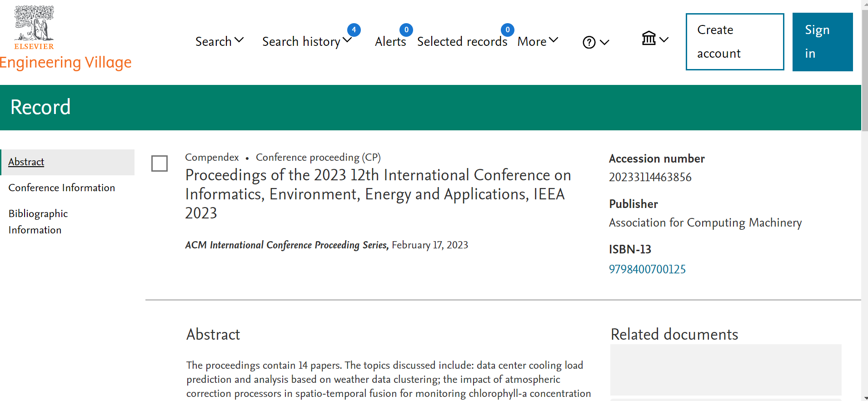Click the vertical page scrollbar
Viewport: 868px width, 401px height.
coord(864,68)
